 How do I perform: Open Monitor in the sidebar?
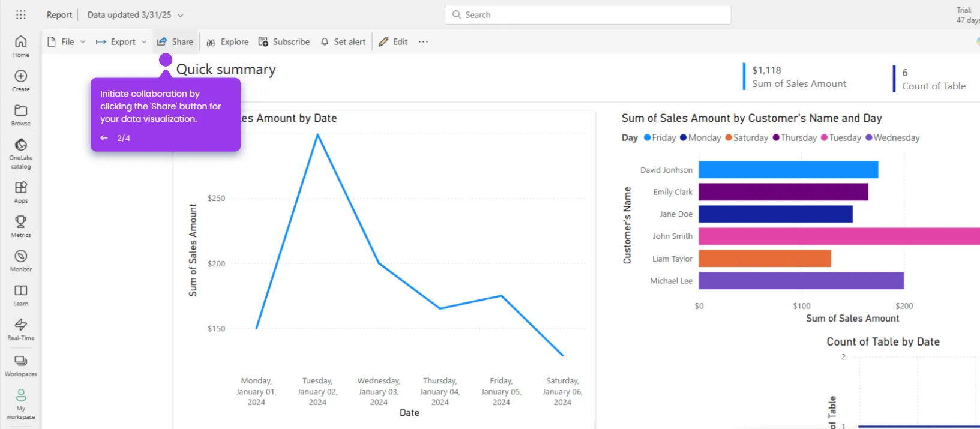click(x=21, y=261)
